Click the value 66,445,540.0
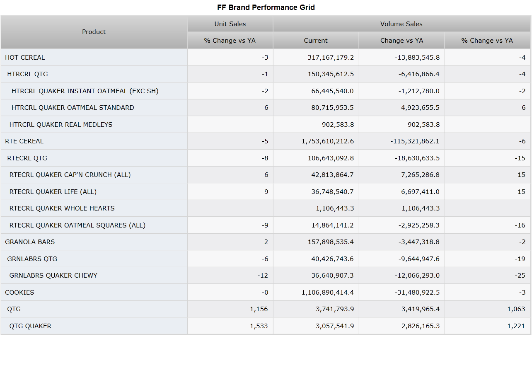This screenshot has height=392, width=532. 333,91
